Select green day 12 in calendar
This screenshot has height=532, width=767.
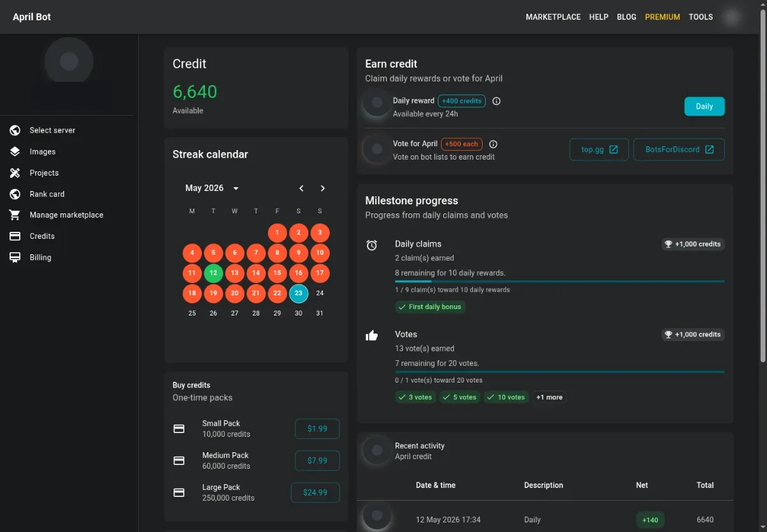point(213,273)
